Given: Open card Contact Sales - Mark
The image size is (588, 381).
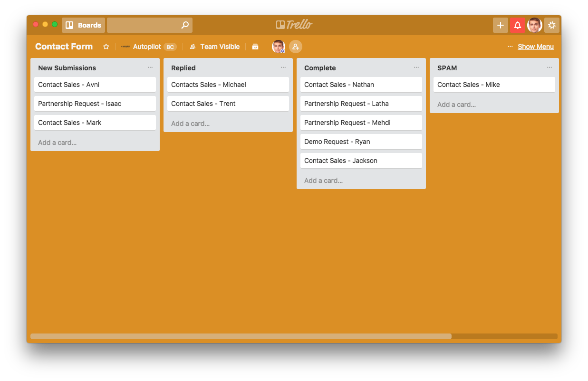Looking at the screenshot, I should [x=95, y=123].
